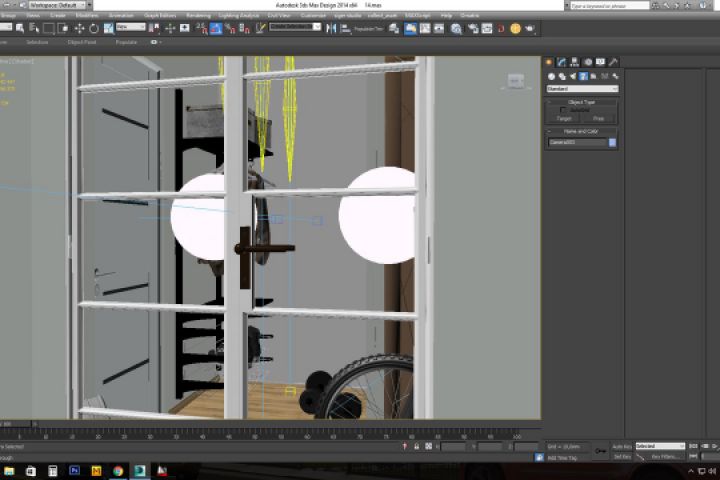Viewport: 720px width, 480px height.
Task: Toggle the AutoGrid checkbox
Action: 563,110
